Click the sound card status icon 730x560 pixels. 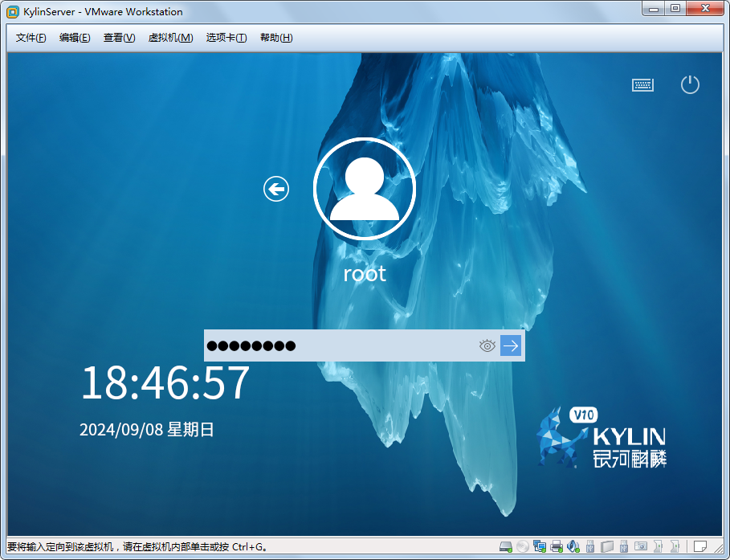click(573, 547)
